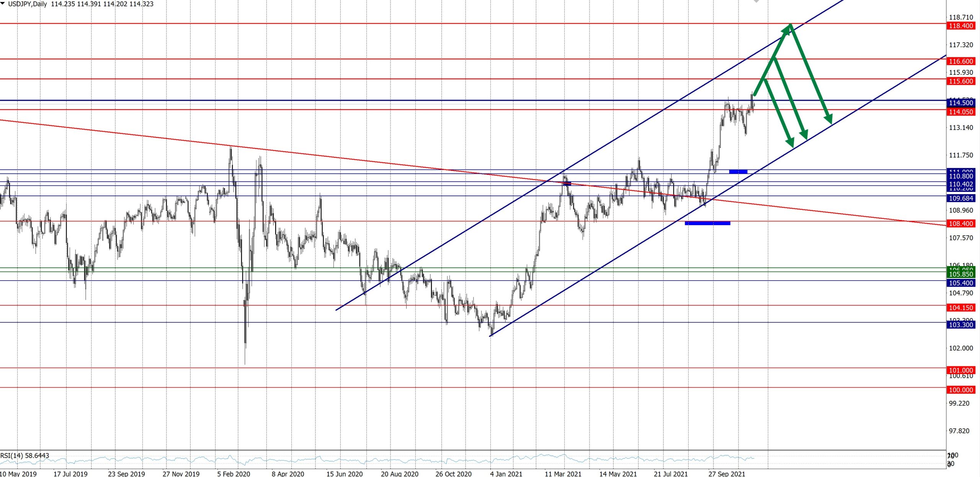Select the small blue rectangle near 111.000
The height and width of the screenshot is (477, 980).
pyautogui.click(x=738, y=172)
